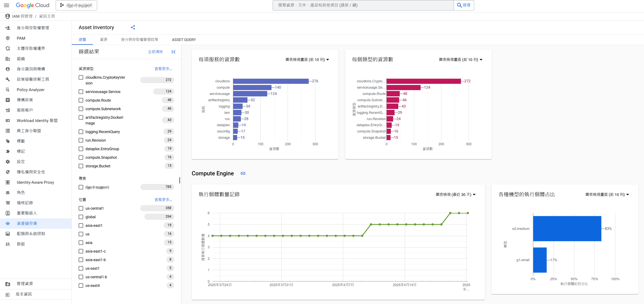Click the Google Cloud logo
The image size is (644, 304).
coord(32,5)
